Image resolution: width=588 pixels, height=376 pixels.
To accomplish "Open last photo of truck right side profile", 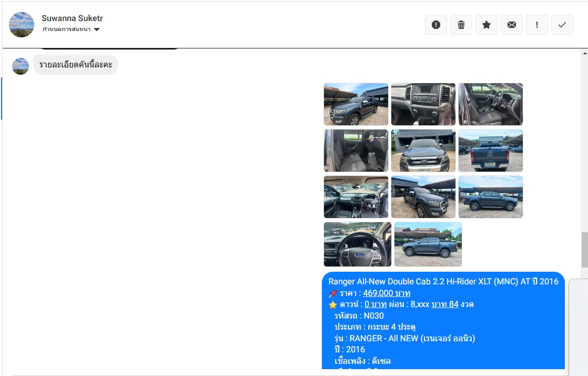I will click(x=428, y=244).
